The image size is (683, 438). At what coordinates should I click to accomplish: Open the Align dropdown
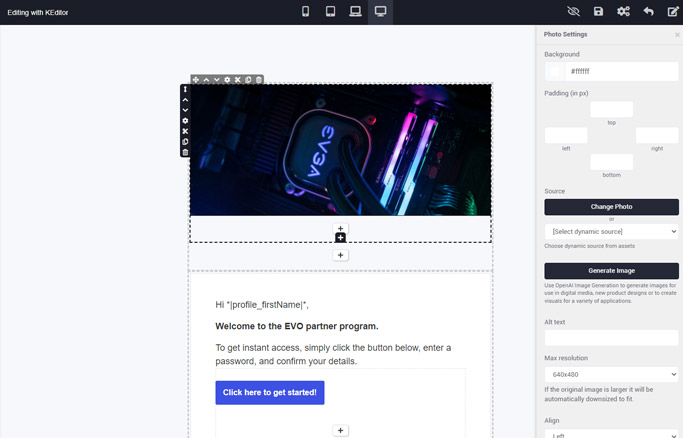[611, 434]
